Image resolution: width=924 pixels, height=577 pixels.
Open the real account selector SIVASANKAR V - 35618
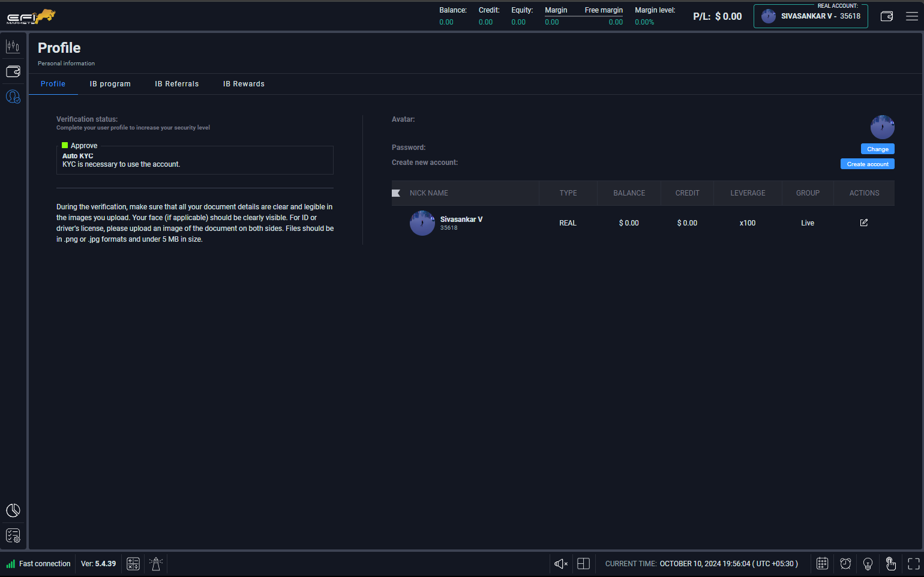pyautogui.click(x=811, y=16)
